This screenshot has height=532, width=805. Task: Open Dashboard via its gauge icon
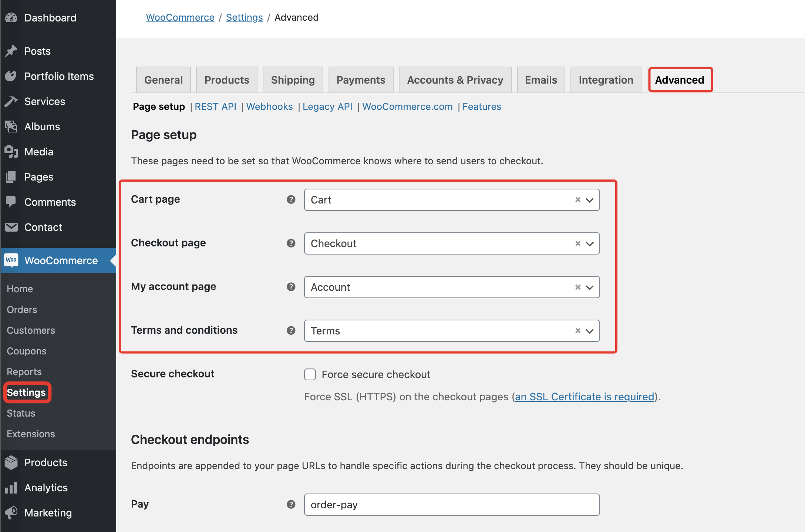click(x=11, y=18)
